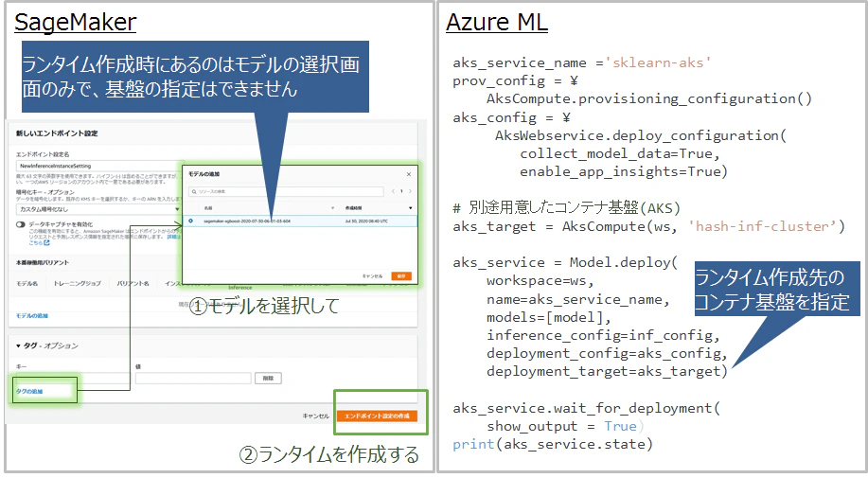Click the models=[model], code line

click(549, 317)
